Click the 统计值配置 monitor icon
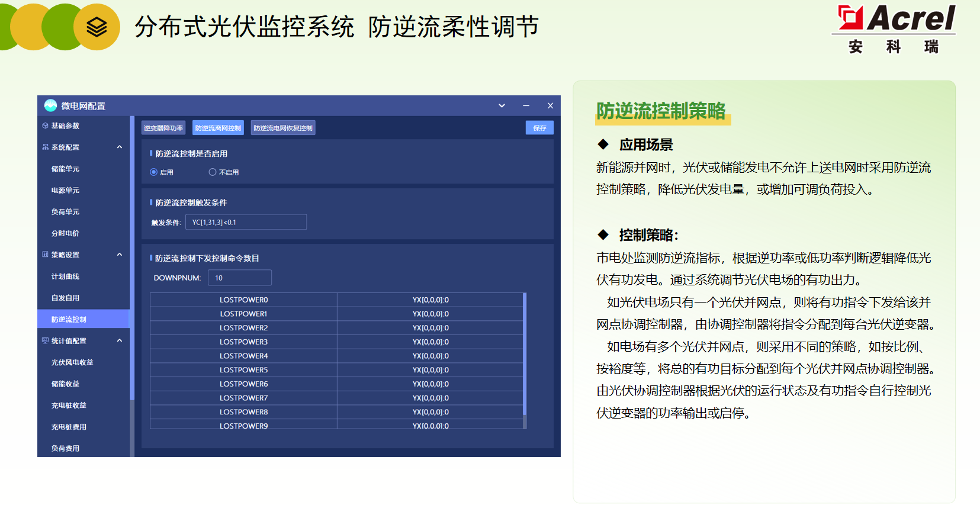 coord(45,340)
